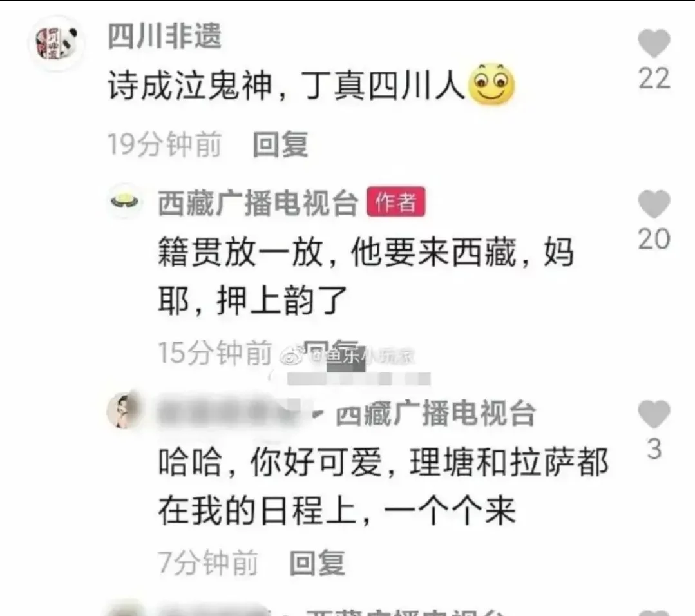695x616 pixels.
Task: Open 西藏广播电视台 author username
Action: [x=258, y=203]
